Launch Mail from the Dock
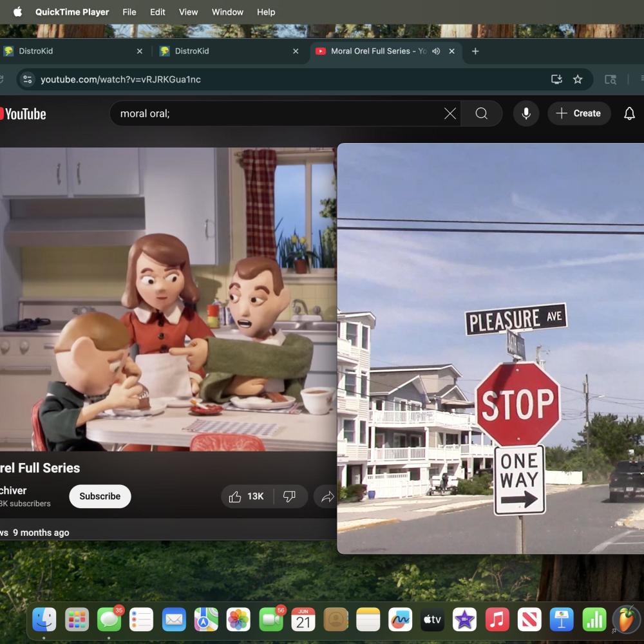 174,619
